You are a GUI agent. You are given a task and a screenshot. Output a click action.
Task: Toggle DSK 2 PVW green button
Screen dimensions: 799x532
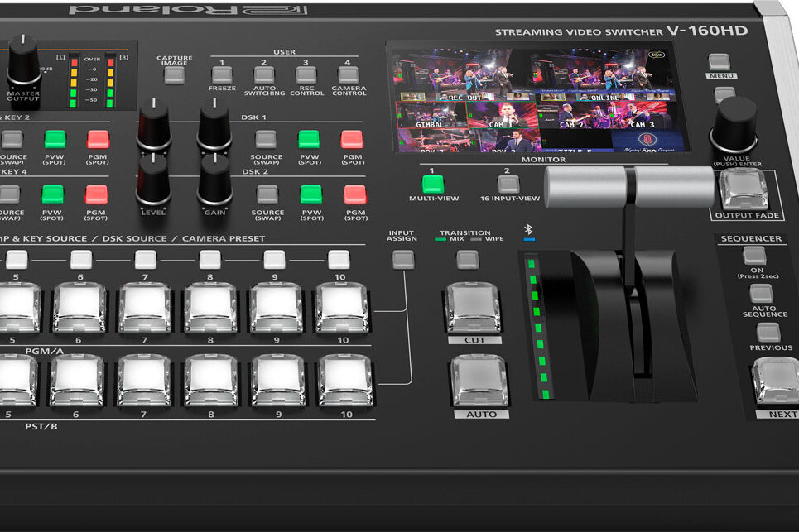(x=310, y=194)
